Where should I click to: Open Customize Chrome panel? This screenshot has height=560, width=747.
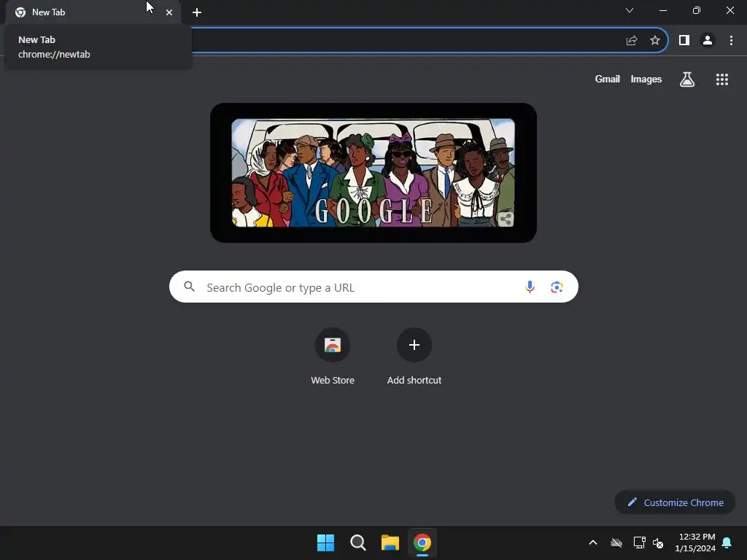[675, 502]
